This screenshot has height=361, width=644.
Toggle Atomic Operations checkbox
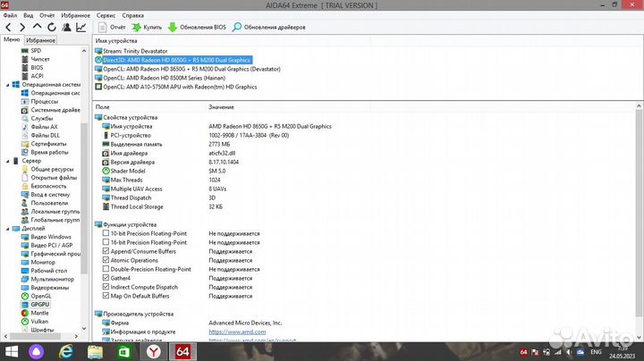(x=106, y=260)
